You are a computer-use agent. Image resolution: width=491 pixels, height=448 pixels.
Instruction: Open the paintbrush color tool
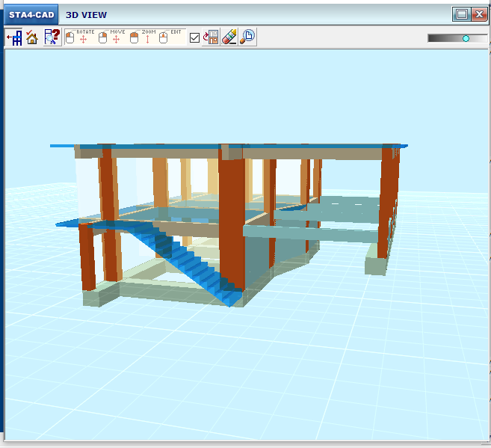(229, 37)
